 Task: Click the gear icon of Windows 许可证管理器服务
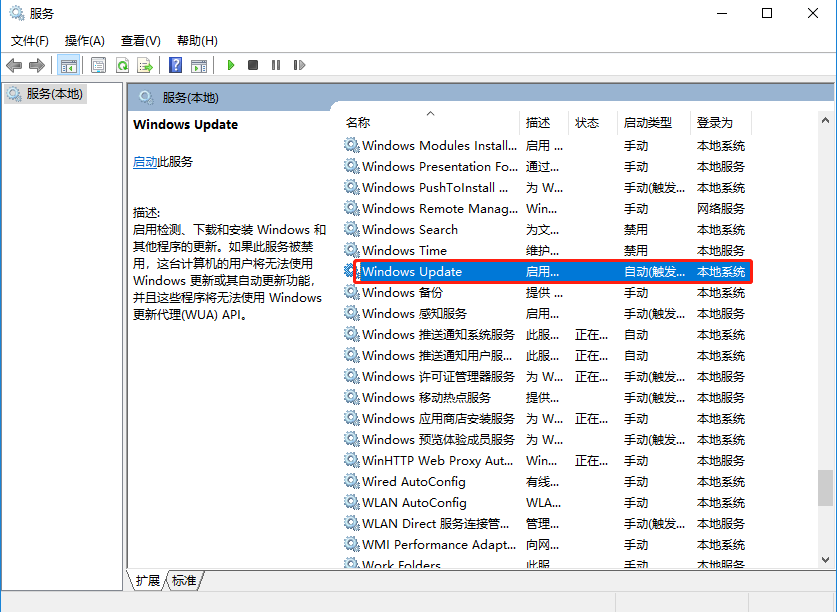point(351,376)
